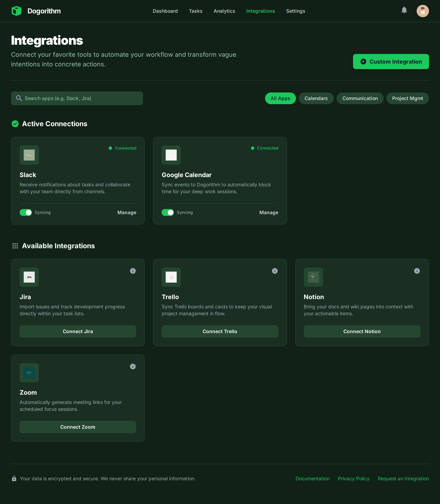Select the Integrations nav item

pyautogui.click(x=261, y=11)
